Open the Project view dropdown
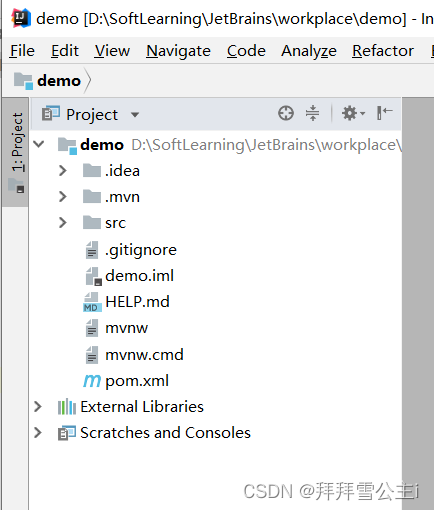 pos(135,115)
